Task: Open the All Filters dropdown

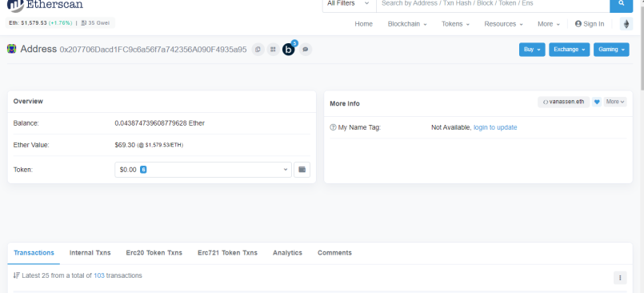Action: (x=349, y=4)
